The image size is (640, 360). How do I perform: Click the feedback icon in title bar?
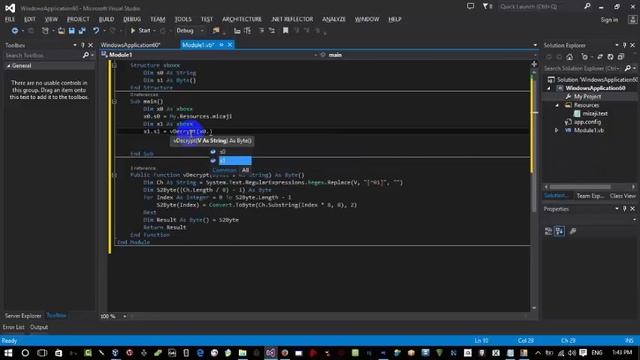pyautogui.click(x=471, y=6)
